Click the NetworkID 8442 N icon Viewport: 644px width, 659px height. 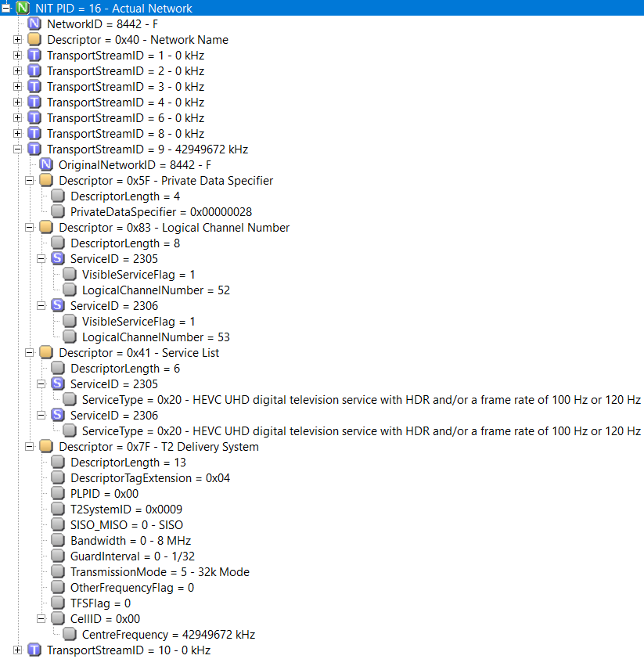pos(34,24)
